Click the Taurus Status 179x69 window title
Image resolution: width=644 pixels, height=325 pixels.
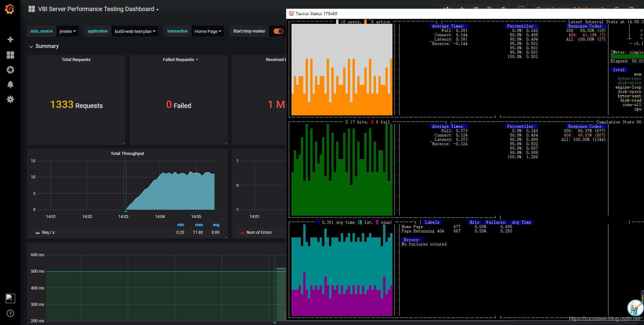point(316,14)
